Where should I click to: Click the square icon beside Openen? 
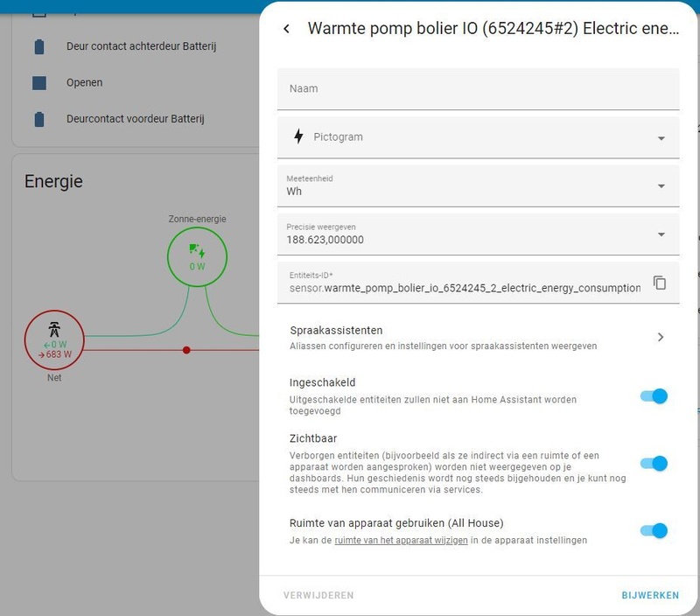39,82
